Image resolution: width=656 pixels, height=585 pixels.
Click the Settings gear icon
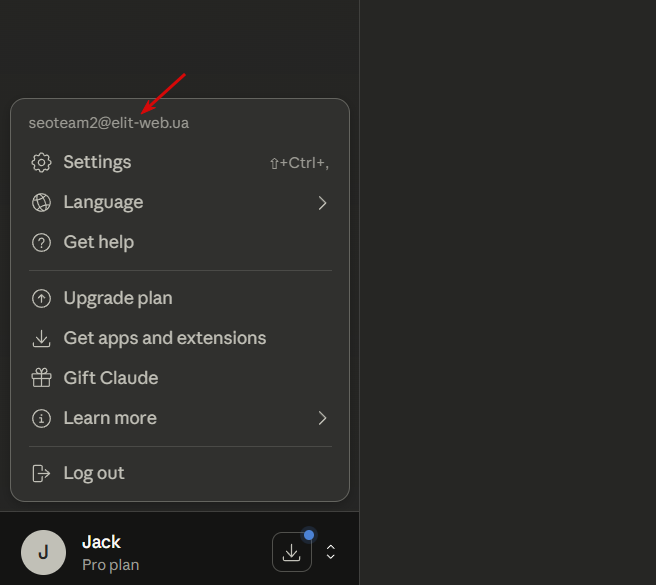pyautogui.click(x=41, y=163)
